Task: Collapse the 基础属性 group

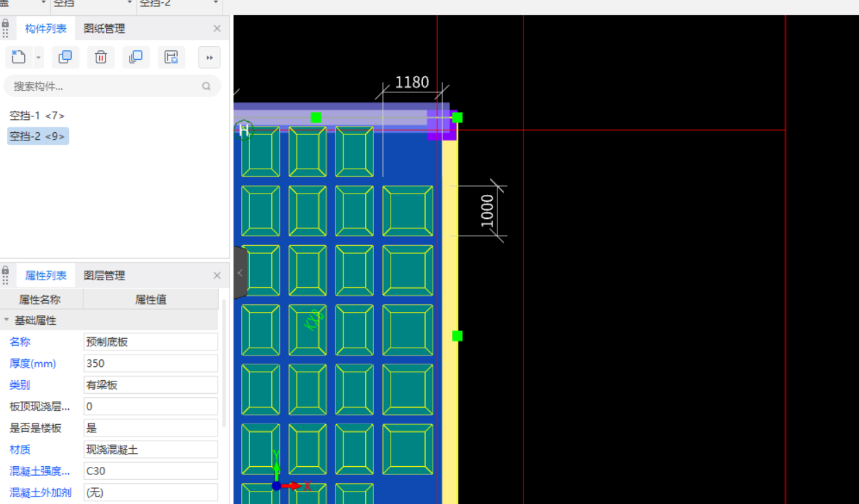Action: [x=7, y=320]
